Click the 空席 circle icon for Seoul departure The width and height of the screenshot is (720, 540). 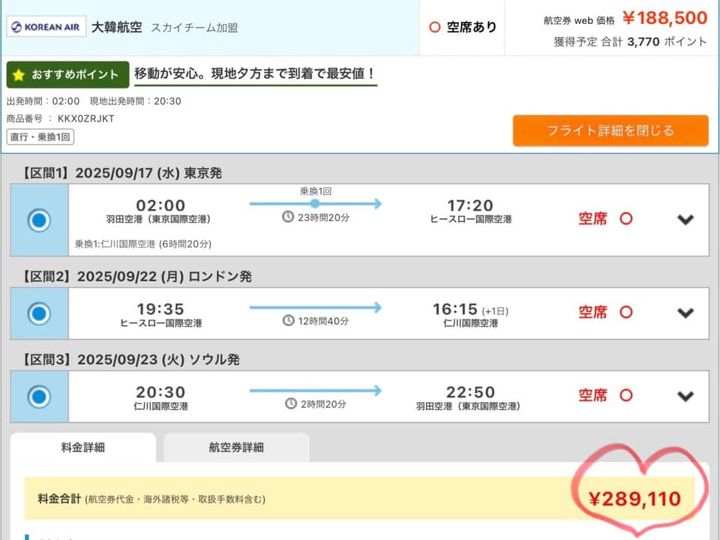pos(626,396)
